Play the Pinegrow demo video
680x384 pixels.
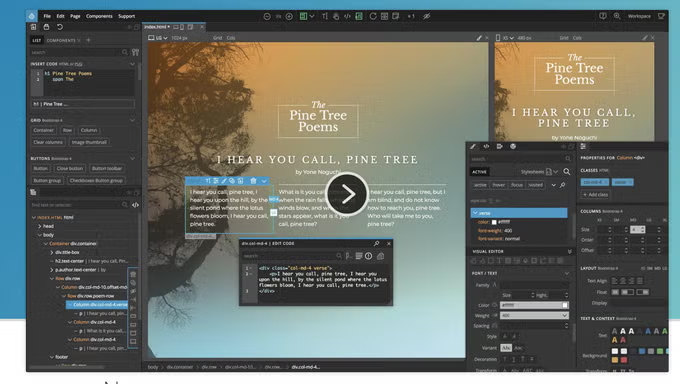pyautogui.click(x=347, y=194)
